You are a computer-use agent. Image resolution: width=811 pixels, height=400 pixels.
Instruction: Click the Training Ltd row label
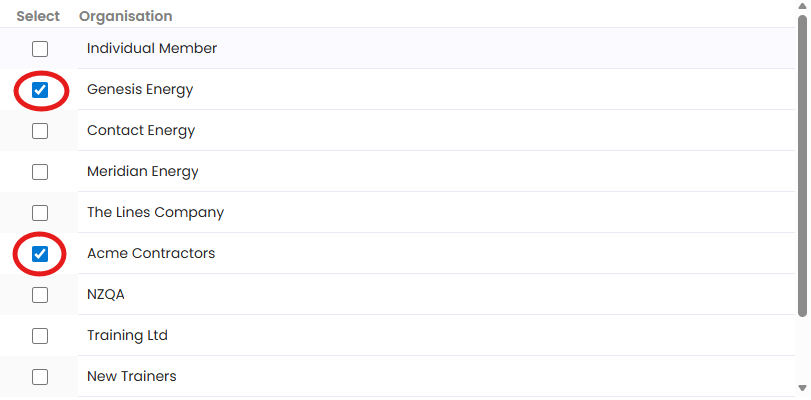click(127, 336)
